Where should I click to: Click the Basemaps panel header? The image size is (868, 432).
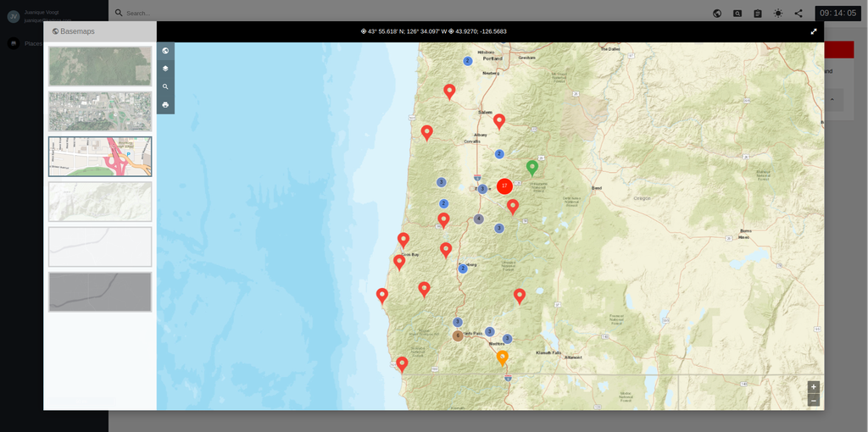click(100, 31)
